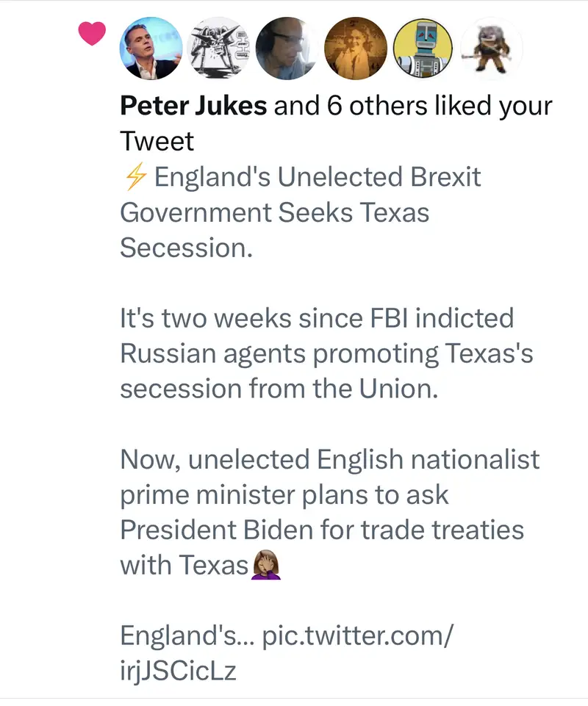The image size is (588, 706).
Task: Select the yellow-background robot avatar
Action: click(423, 48)
